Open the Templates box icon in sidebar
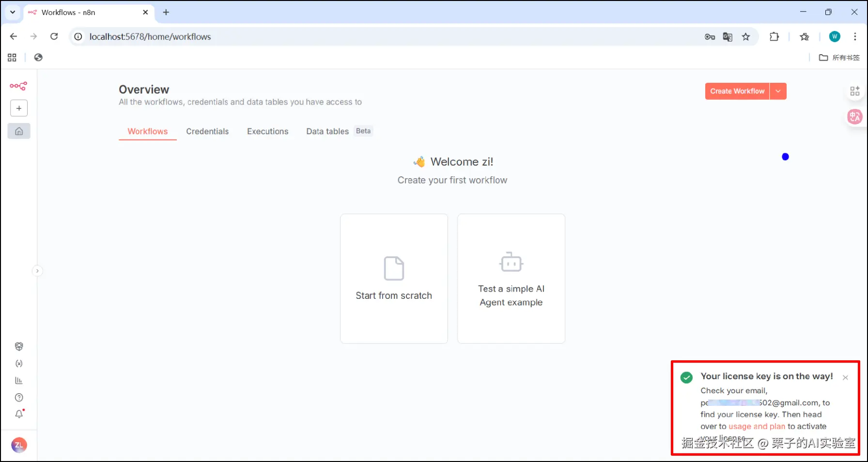The width and height of the screenshot is (868, 462). click(x=19, y=346)
